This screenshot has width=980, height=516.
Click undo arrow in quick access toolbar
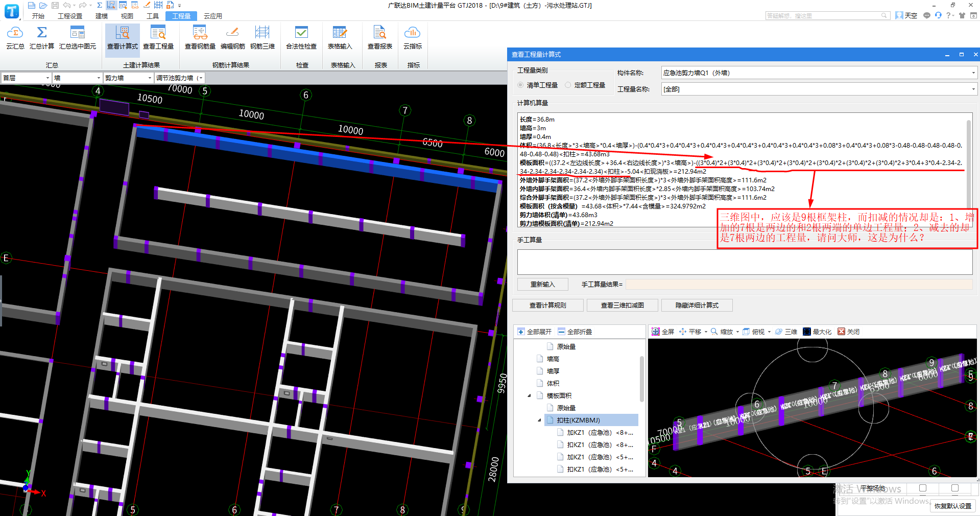(67, 5)
